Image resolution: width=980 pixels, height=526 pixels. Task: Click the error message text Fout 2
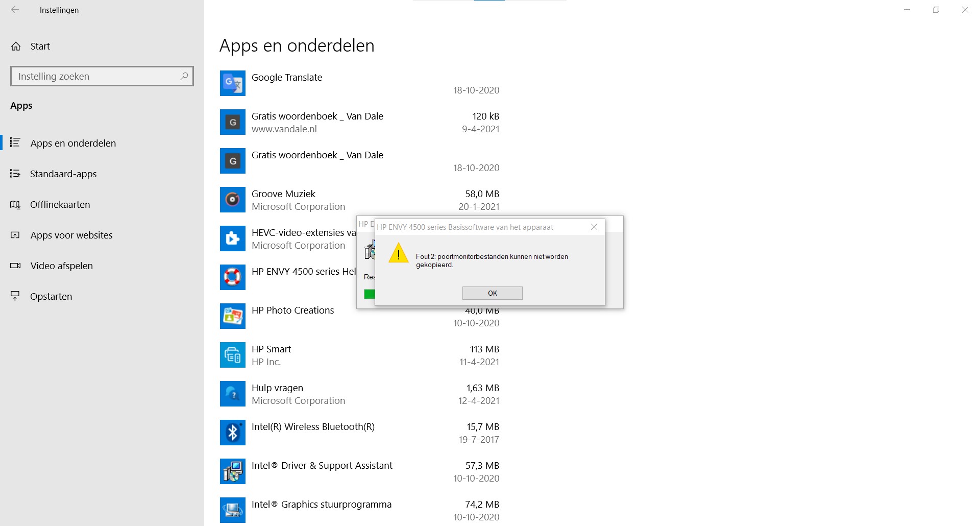(492, 260)
